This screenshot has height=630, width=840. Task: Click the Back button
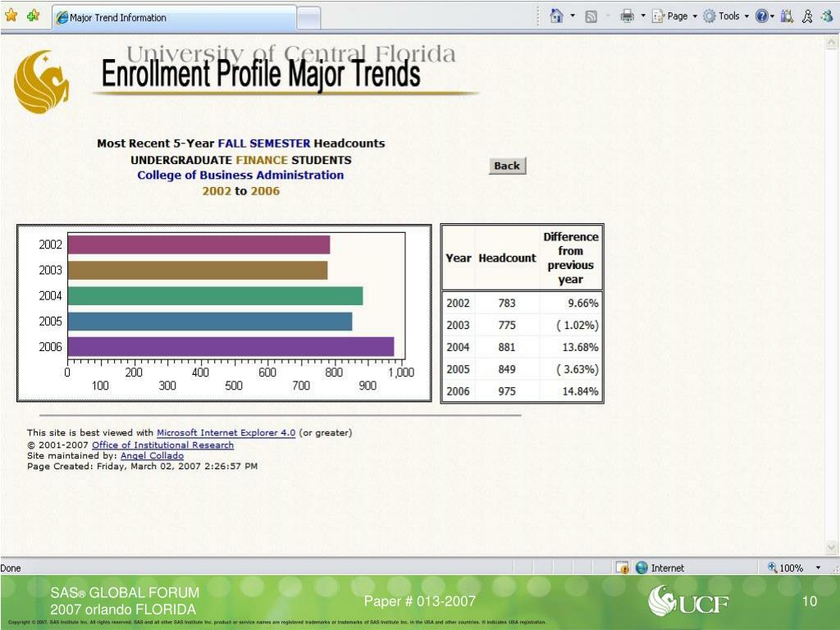507,166
